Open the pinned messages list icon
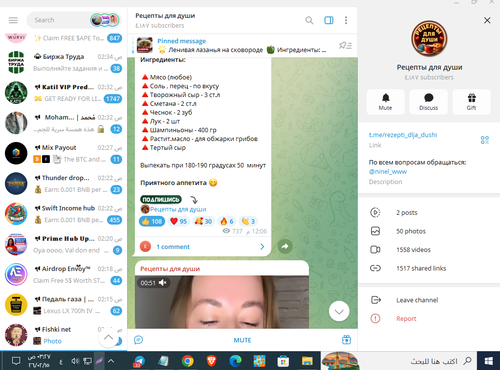 (x=346, y=45)
